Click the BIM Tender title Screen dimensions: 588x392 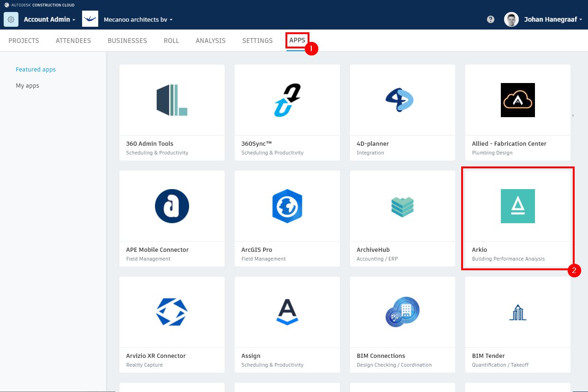[488, 356]
